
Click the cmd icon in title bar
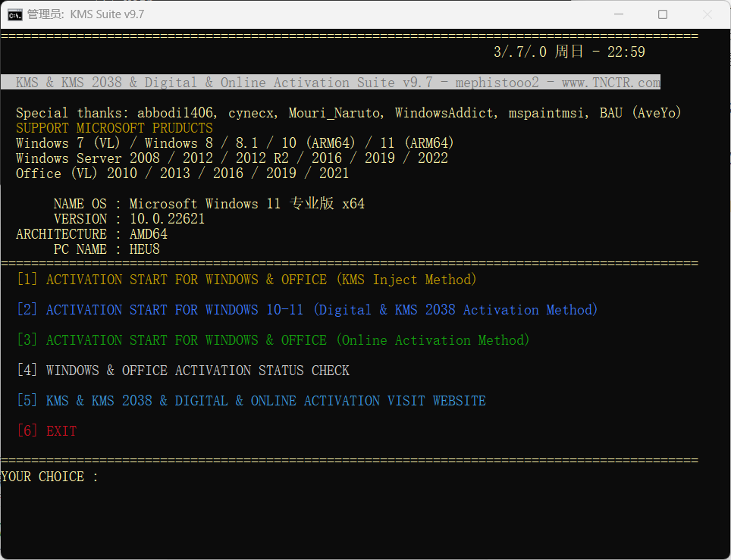pos(15,15)
